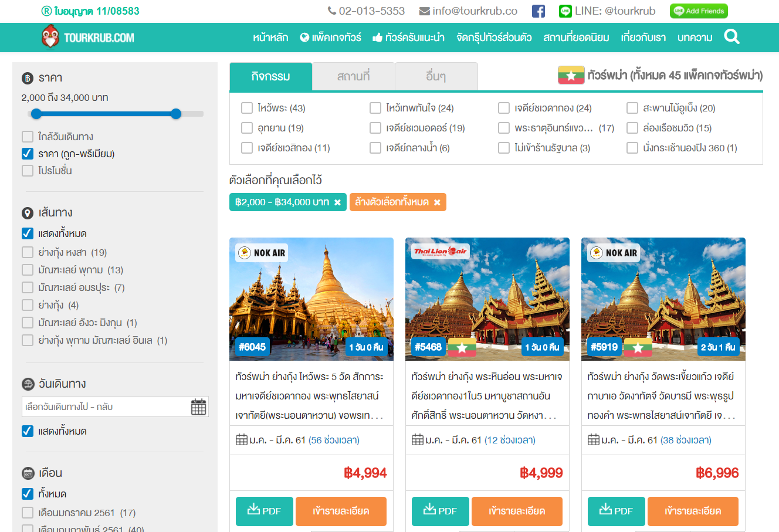779x532 pixels.
Task: Open the หน้าหลัก menu item
Action: pos(270,38)
